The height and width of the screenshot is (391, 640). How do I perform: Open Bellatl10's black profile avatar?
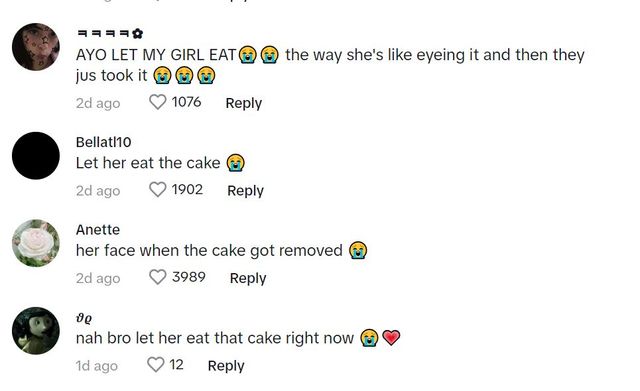coord(36,156)
